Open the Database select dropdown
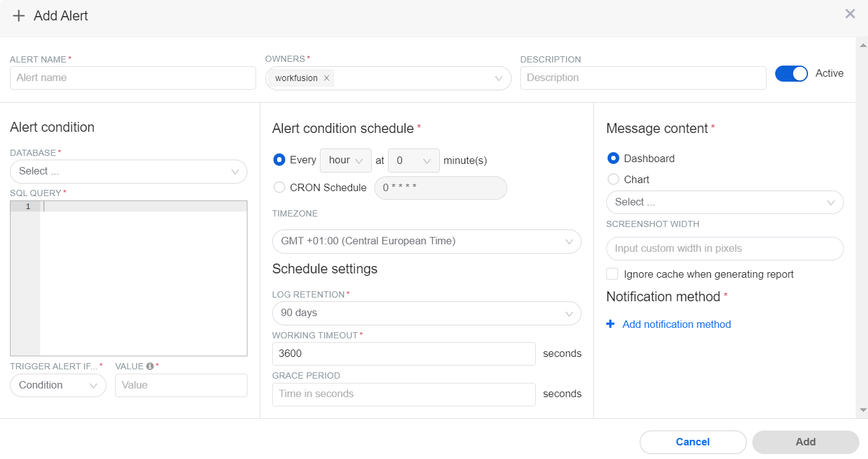 [129, 171]
